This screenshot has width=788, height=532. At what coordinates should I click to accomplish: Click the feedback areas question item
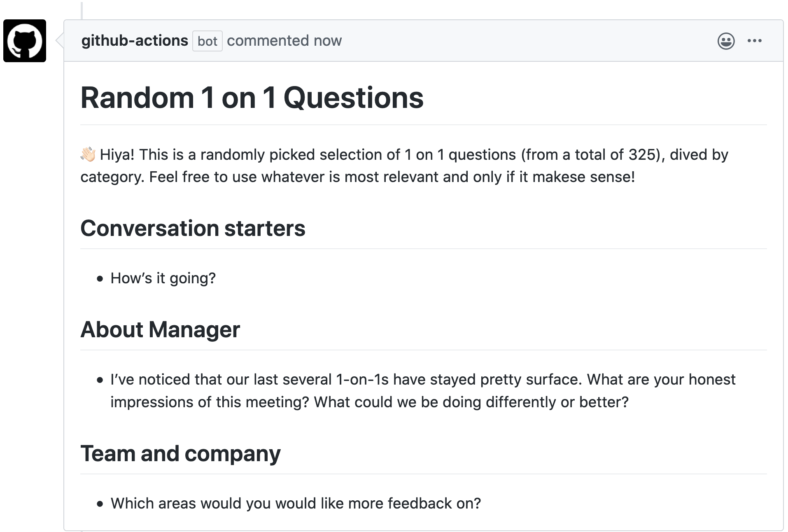[296, 503]
